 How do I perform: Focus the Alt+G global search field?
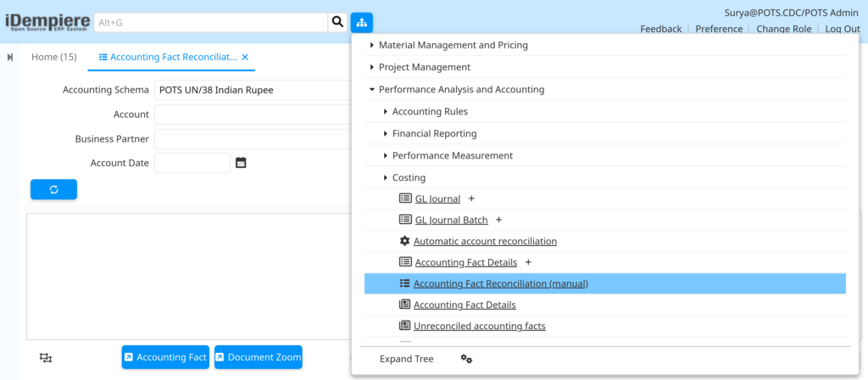click(211, 23)
